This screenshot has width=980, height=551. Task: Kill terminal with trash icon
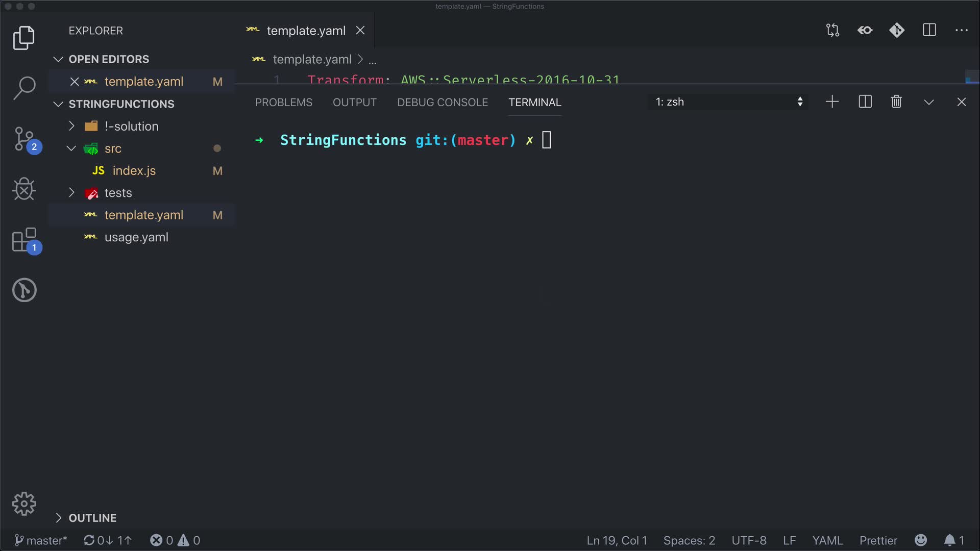896,102
